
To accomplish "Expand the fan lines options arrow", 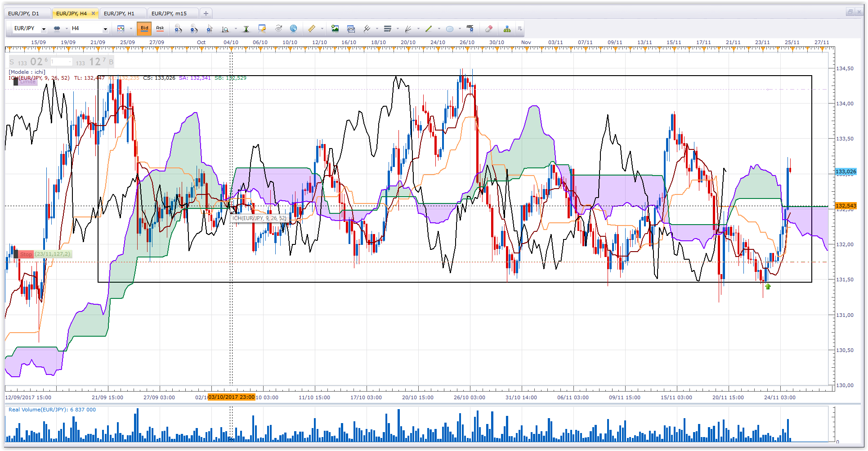I will pyautogui.click(x=418, y=28).
